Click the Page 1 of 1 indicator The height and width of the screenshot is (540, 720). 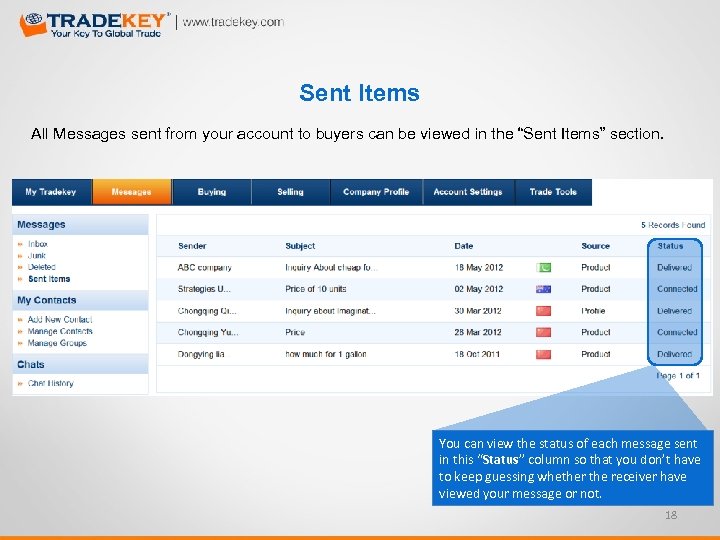click(678, 376)
